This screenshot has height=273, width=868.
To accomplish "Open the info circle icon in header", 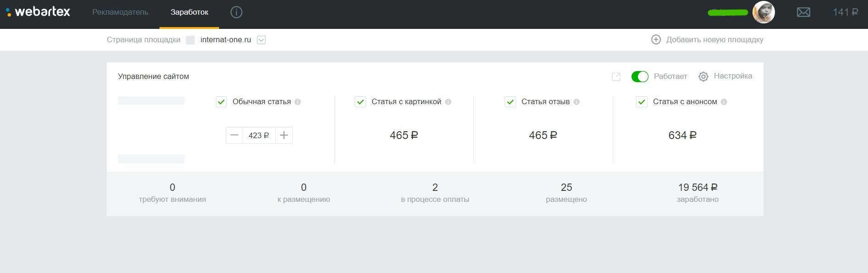I will tap(236, 12).
